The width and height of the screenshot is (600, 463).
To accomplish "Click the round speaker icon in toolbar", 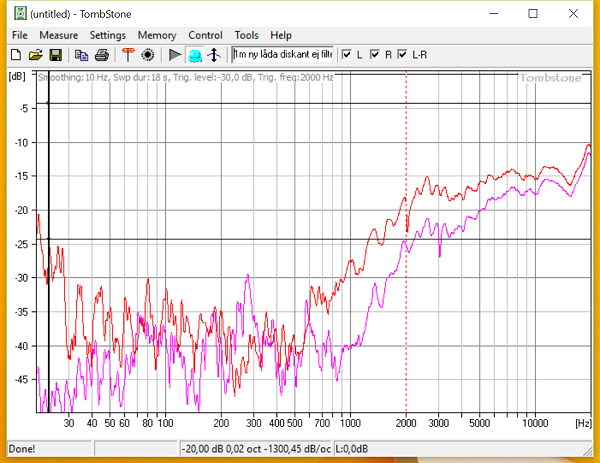I will click(148, 55).
